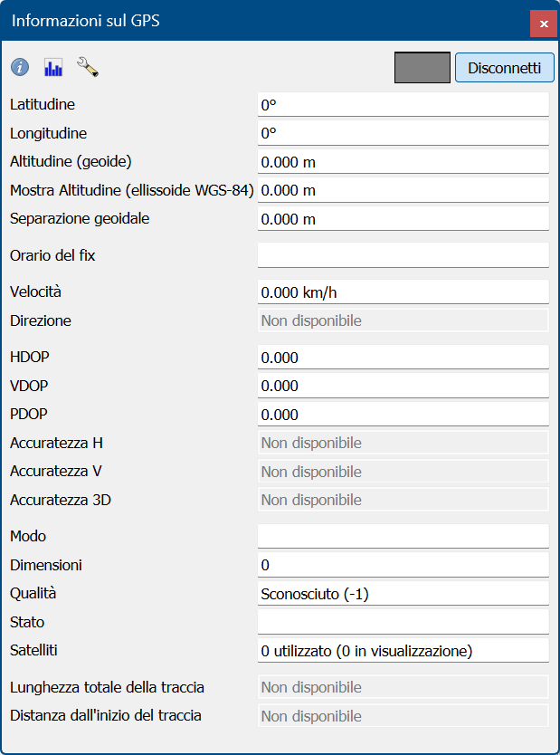Image resolution: width=560 pixels, height=755 pixels.
Task: Select the Qualità field Sconosciuto (-1)
Action: (403, 594)
